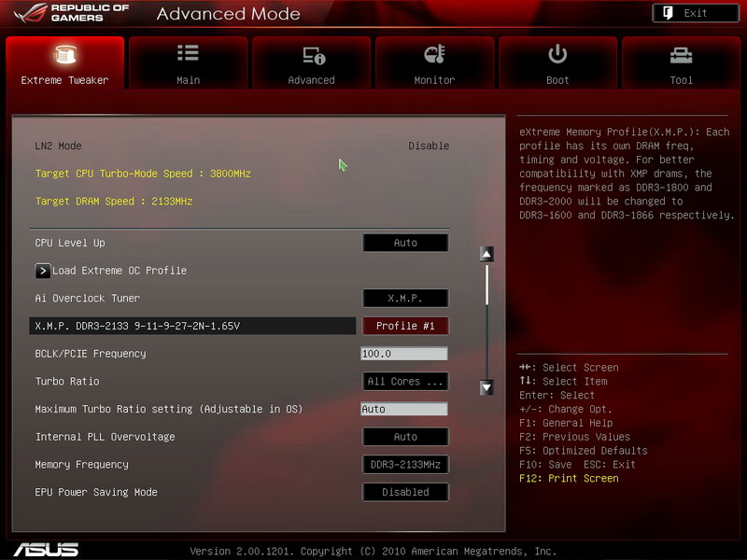The width and height of the screenshot is (747, 560).
Task: Click the BCLK/PCIE Frequency input field
Action: coord(404,354)
